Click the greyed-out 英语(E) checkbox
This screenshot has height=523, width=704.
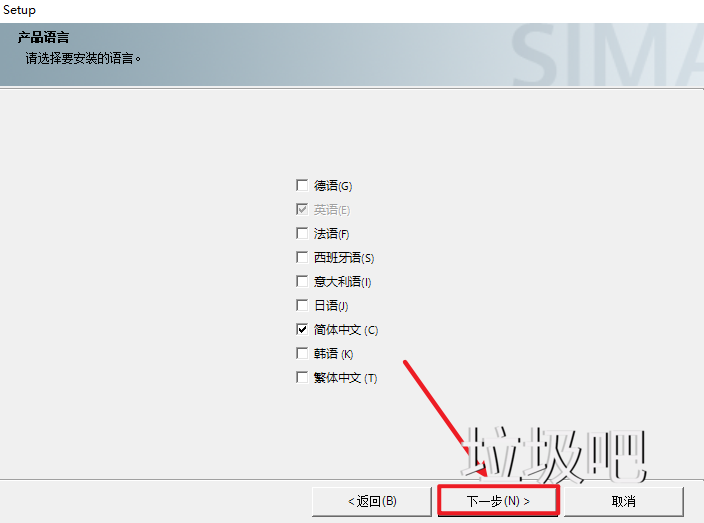302,209
